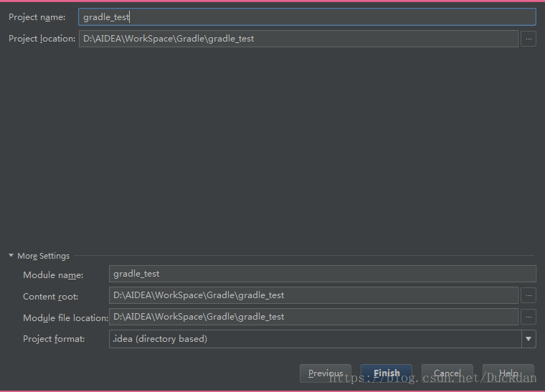
Task: Open the Project format dropdown
Action: point(529,339)
